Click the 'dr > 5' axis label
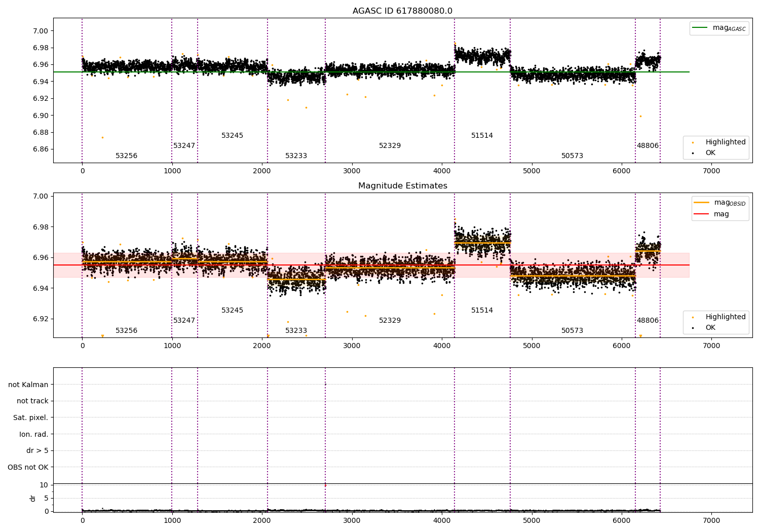Screen dimensions: 760x532 pos(37,451)
